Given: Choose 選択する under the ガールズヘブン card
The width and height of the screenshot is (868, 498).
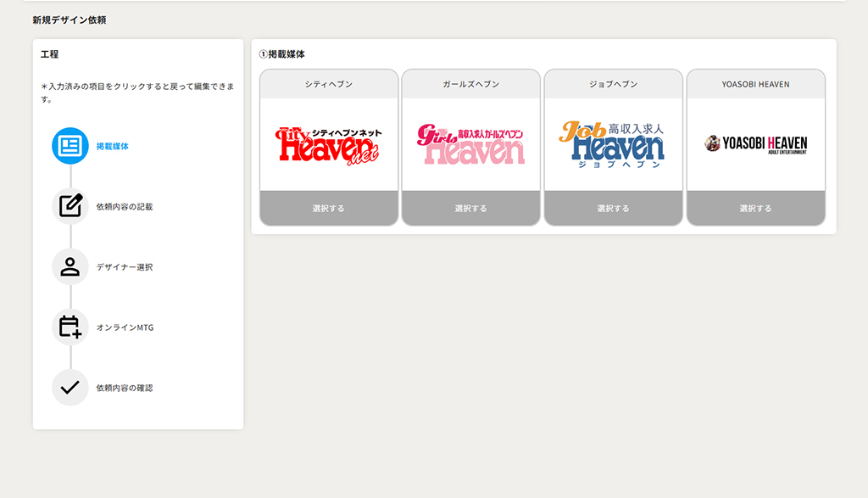Looking at the screenshot, I should [x=471, y=209].
